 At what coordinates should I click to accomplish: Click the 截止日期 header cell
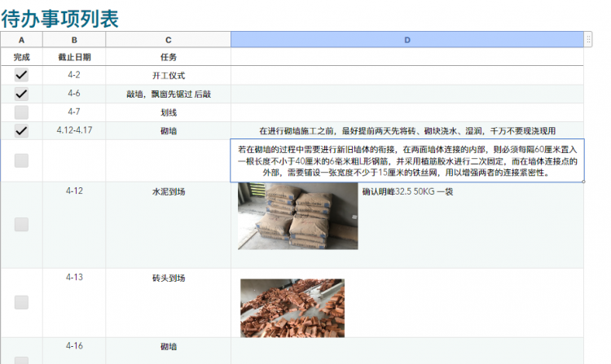click(x=74, y=57)
